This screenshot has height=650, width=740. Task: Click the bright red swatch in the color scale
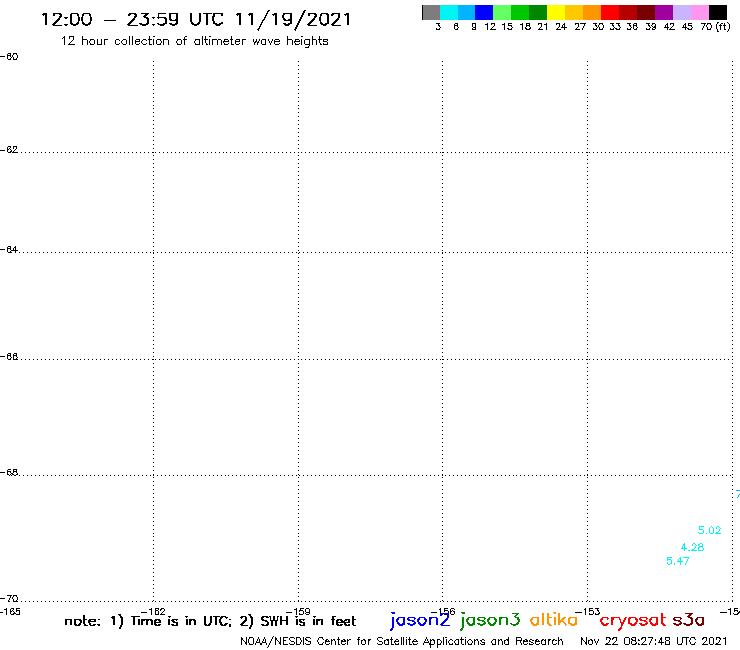click(x=610, y=12)
